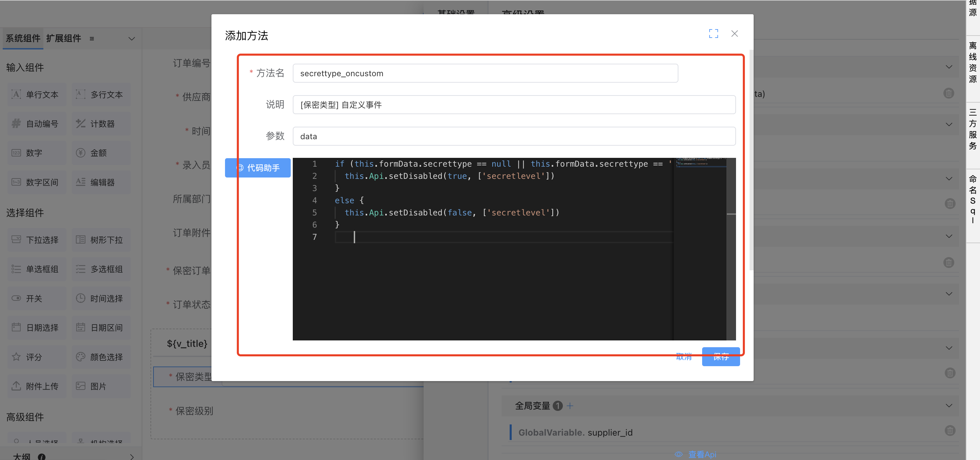Viewport: 980px width, 460px height.
Task: Select the 评分 rating star component
Action: pyautogui.click(x=37, y=357)
